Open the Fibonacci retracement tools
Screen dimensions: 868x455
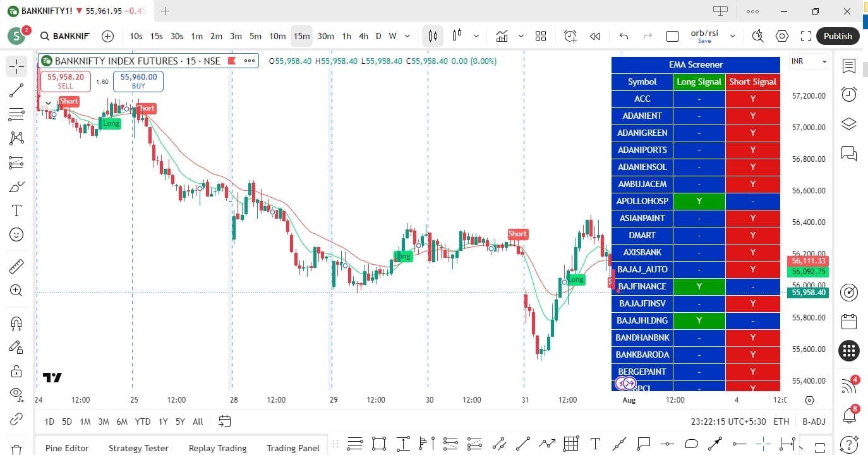click(16, 114)
